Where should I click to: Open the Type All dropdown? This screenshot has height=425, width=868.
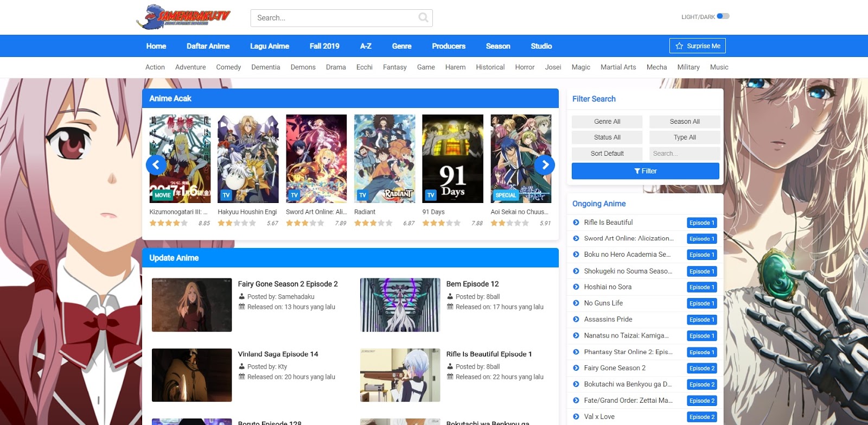(685, 137)
